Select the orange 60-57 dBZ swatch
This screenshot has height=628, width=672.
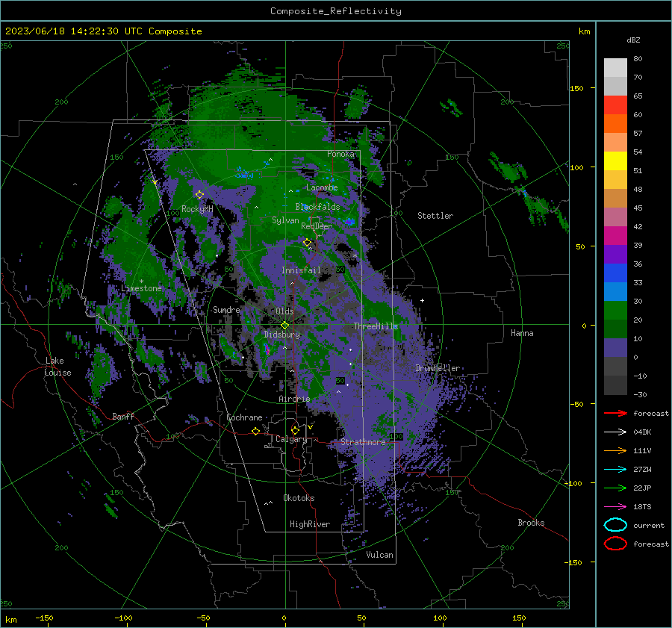615,124
